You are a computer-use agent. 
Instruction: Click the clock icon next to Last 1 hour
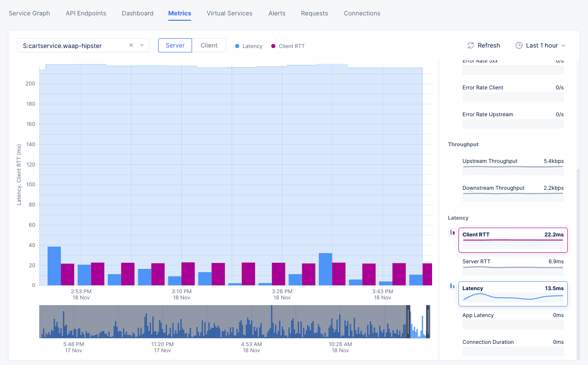point(518,45)
